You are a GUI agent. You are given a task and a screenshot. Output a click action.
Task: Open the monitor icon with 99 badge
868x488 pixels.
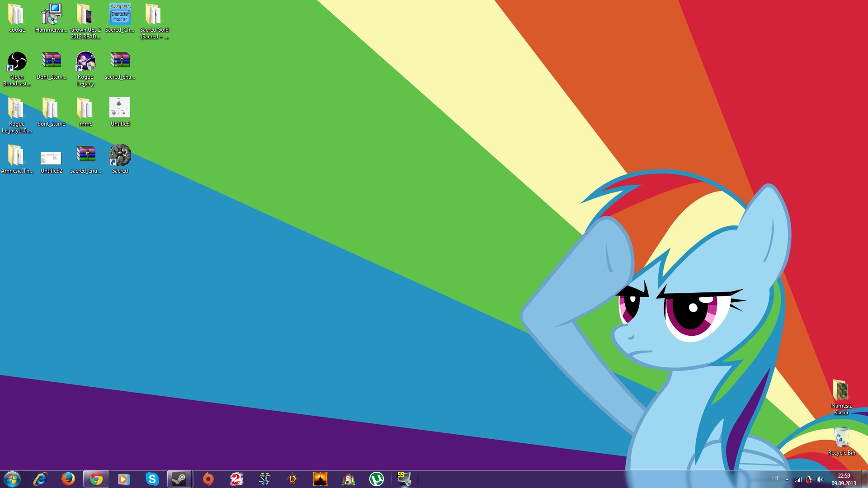coord(404,479)
